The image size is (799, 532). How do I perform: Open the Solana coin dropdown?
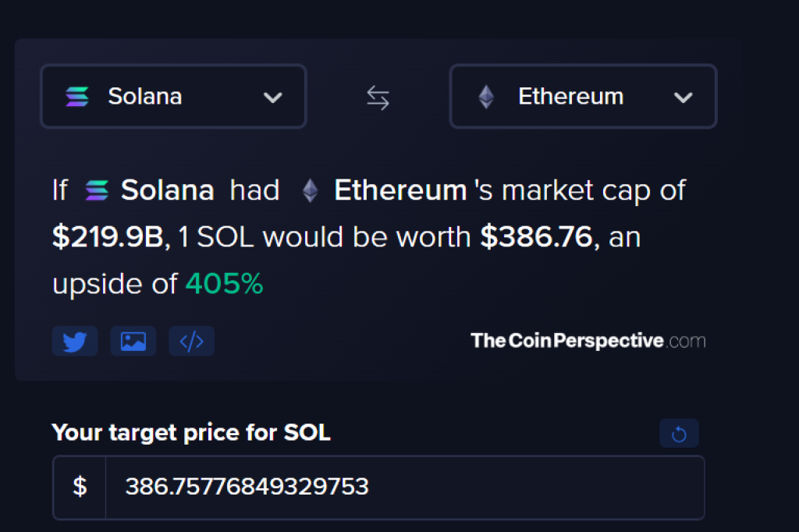(172, 97)
